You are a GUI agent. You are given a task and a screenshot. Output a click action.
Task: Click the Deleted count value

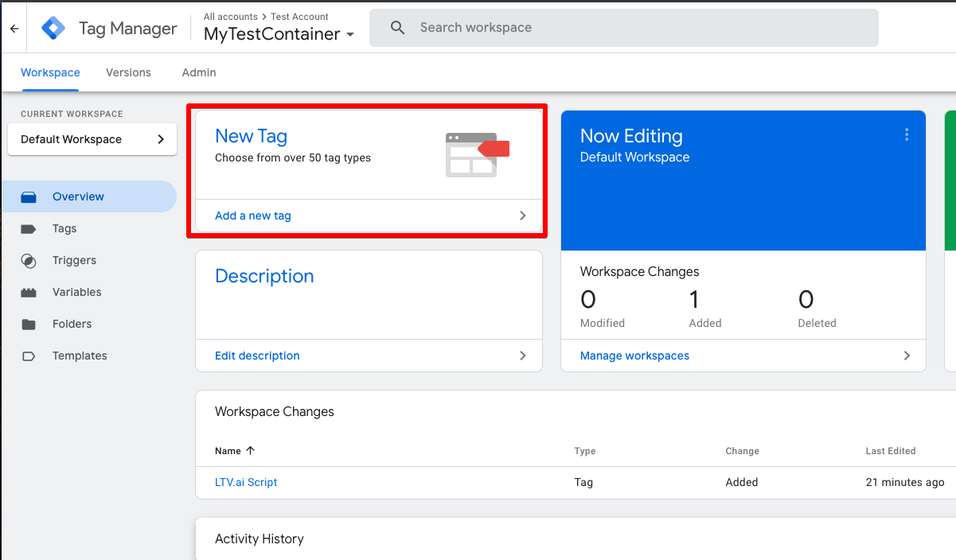click(x=806, y=299)
